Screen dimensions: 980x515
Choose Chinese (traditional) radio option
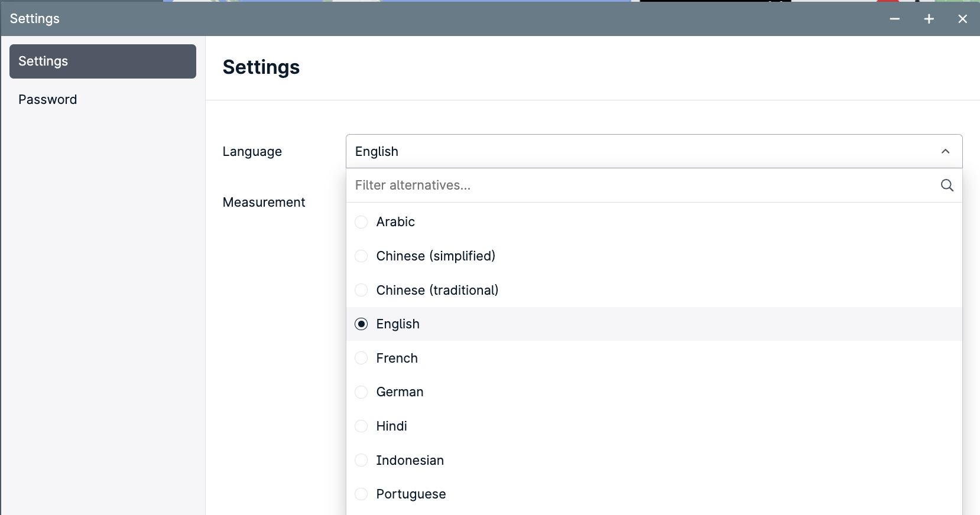point(361,290)
